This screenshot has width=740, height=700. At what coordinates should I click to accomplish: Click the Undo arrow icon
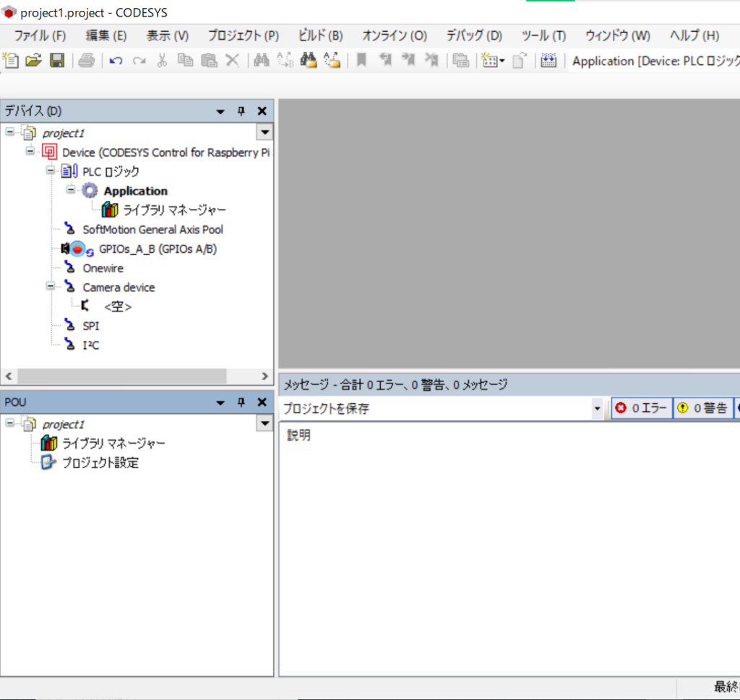click(116, 61)
